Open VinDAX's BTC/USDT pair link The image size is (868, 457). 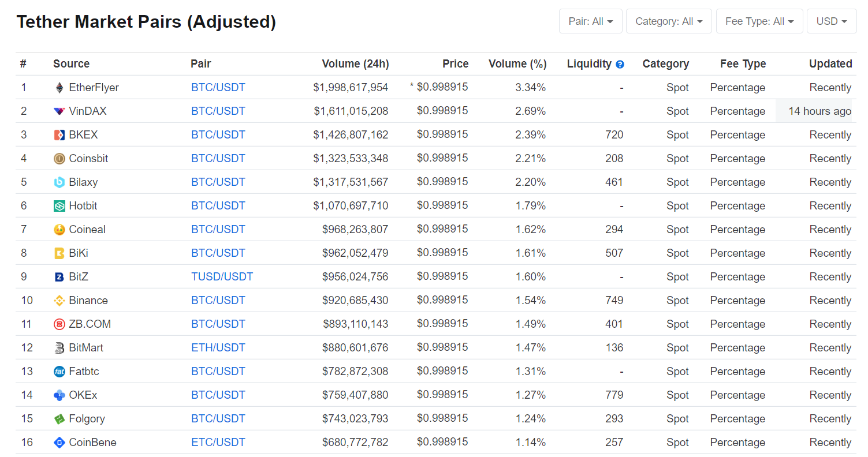click(218, 111)
